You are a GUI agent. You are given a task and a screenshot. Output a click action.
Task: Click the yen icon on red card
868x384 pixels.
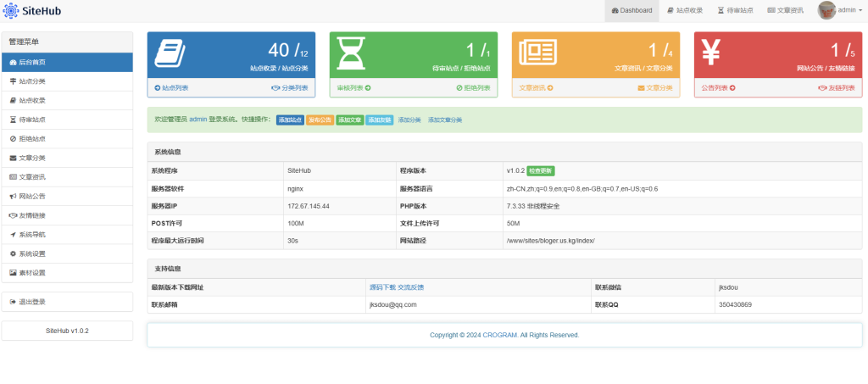point(711,53)
